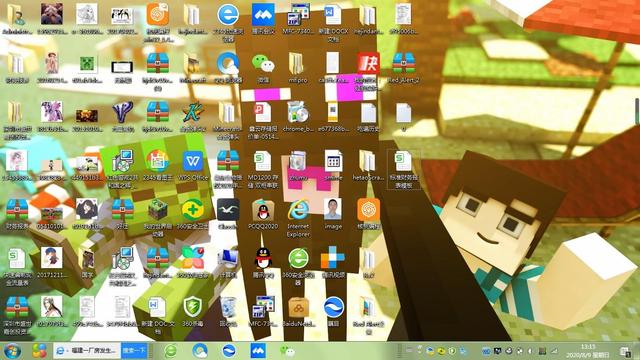Open the Administrator user folder icon
Viewport: 640px width, 360px height.
[x=16, y=16]
